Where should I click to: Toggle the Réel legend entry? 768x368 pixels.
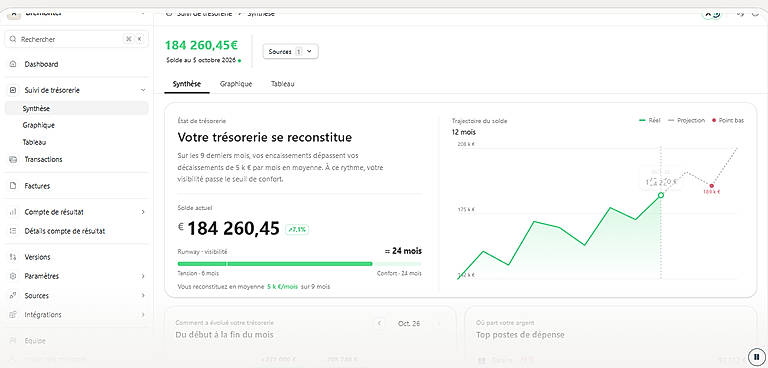click(650, 120)
